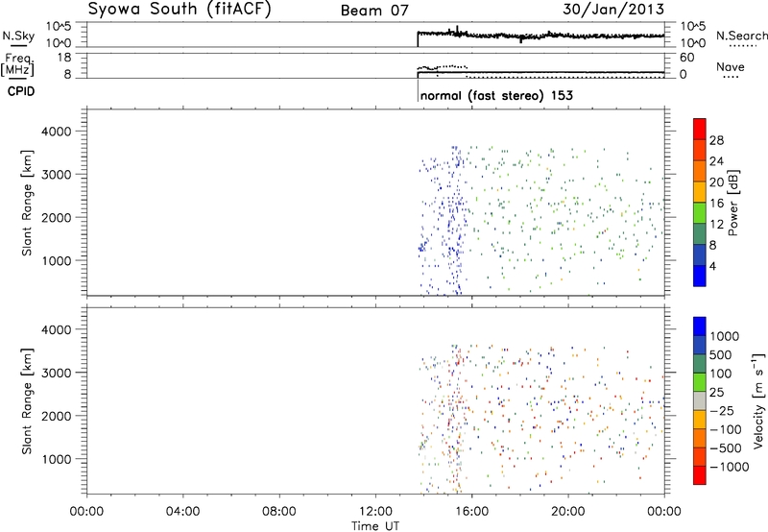Click "2000" on the power panel range axis
The image size is (768, 532).
(57, 217)
